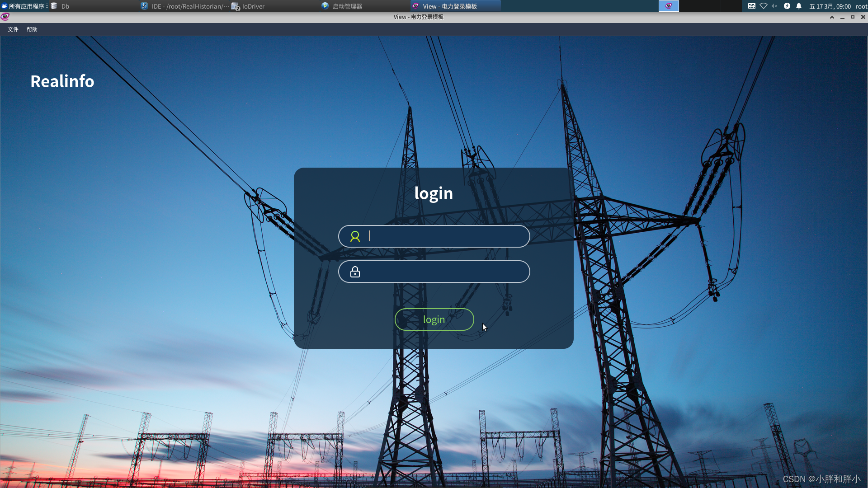Open the power manager lightning icon
Image resolution: width=868 pixels, height=488 pixels.
pyautogui.click(x=787, y=6)
